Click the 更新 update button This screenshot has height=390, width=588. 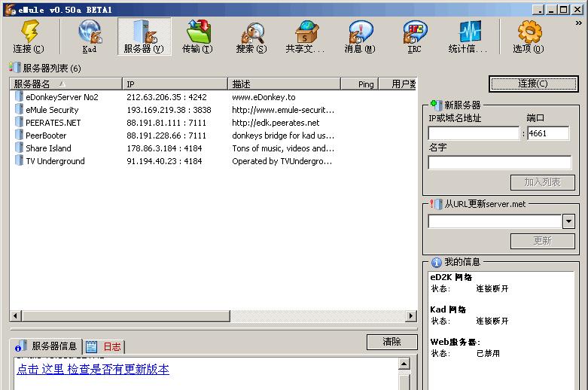point(542,241)
